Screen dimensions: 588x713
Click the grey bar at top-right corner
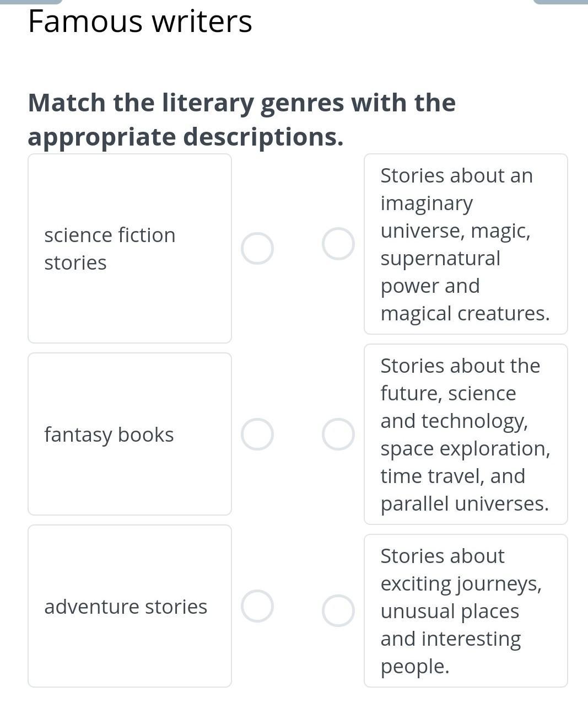(x=560, y=2)
